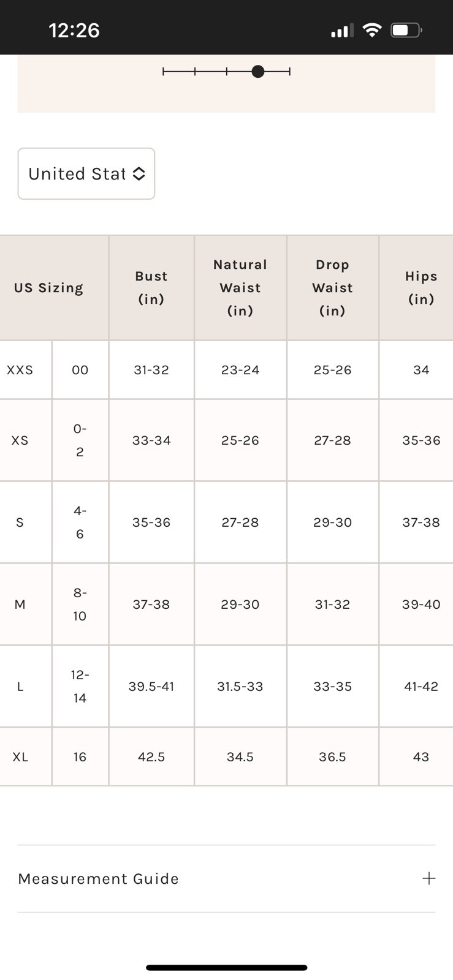Click the up-down chevron on country selector
The width and height of the screenshot is (453, 980).
coord(139,174)
